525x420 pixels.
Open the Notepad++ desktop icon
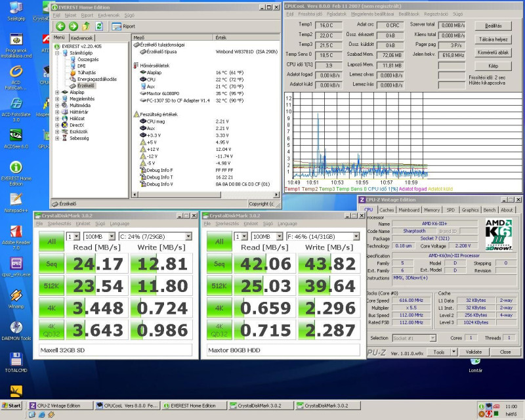(x=16, y=203)
